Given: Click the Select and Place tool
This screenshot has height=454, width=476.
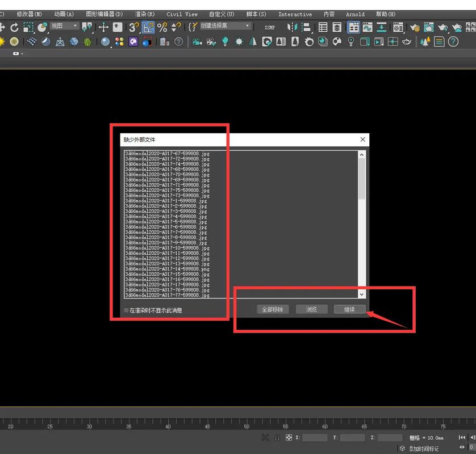Looking at the screenshot, I should tap(43, 28).
